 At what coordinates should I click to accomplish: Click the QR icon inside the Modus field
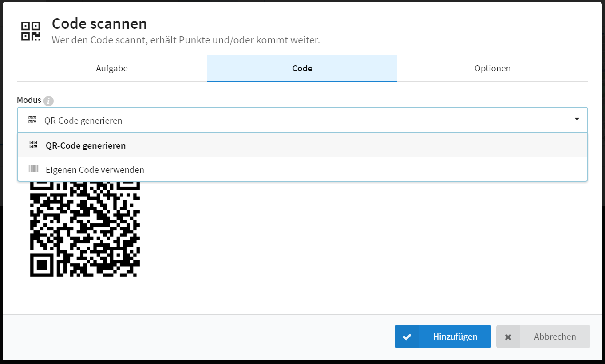point(32,120)
